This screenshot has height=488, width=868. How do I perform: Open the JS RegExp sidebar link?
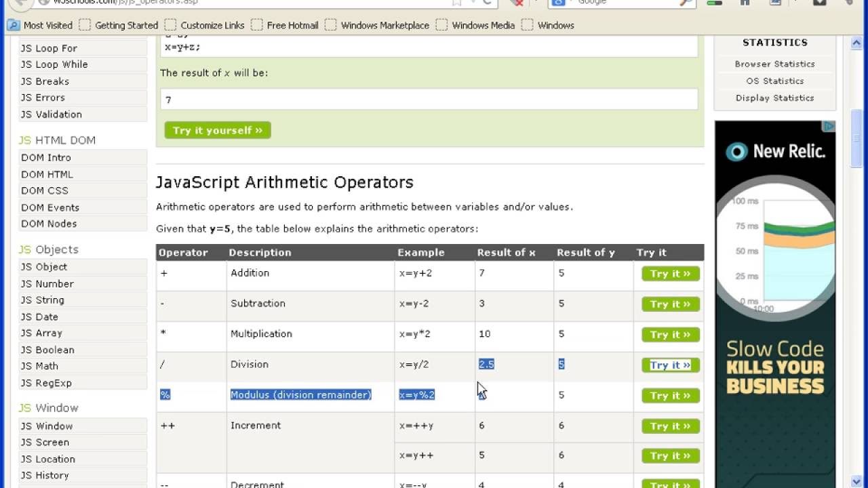(83, 384)
